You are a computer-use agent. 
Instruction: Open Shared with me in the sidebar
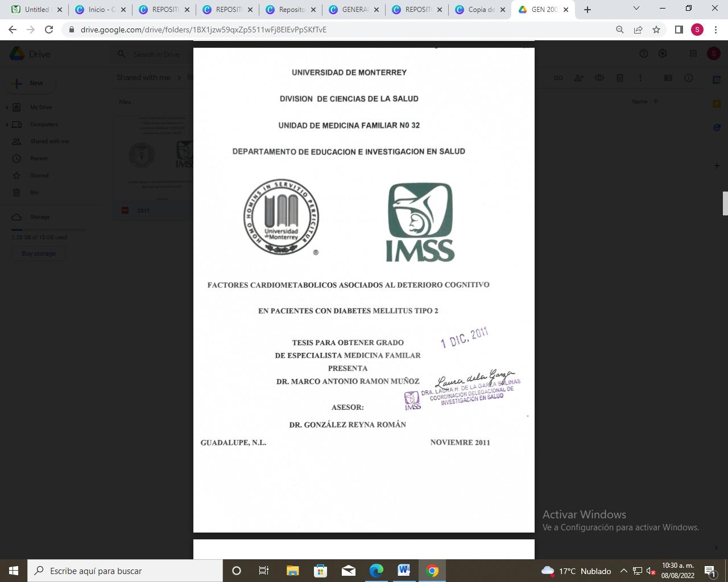coord(49,142)
